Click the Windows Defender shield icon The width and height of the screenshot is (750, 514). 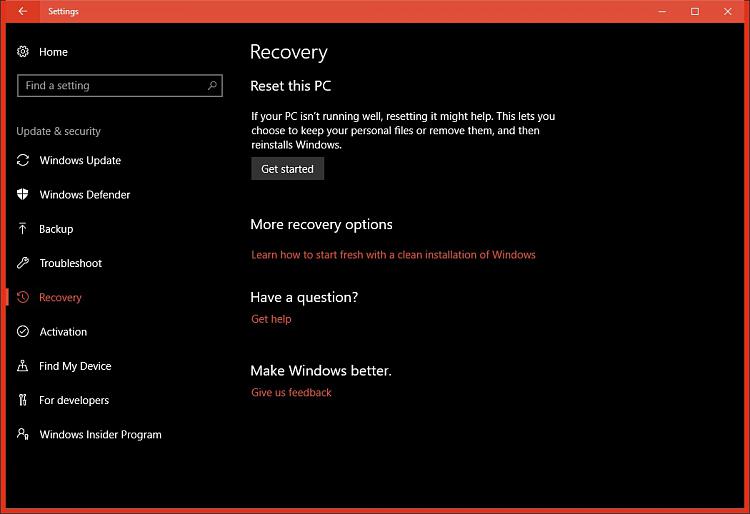pos(22,194)
